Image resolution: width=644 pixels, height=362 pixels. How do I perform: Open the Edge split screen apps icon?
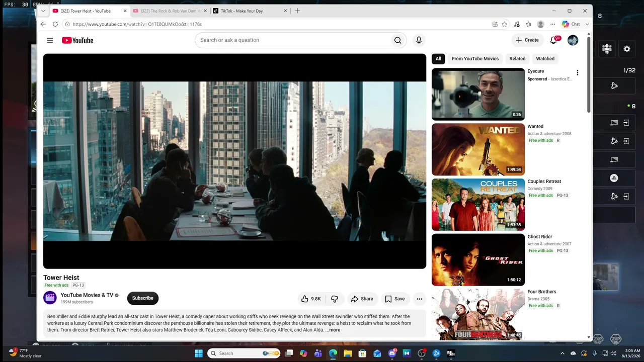[495, 24]
